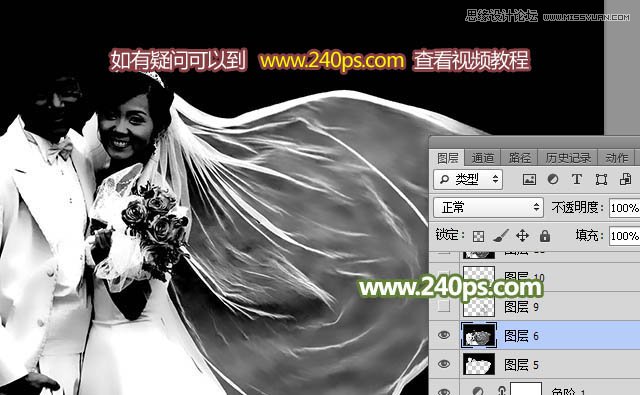
Task: Open the 类型 filter kind dropdown
Action: 468,179
